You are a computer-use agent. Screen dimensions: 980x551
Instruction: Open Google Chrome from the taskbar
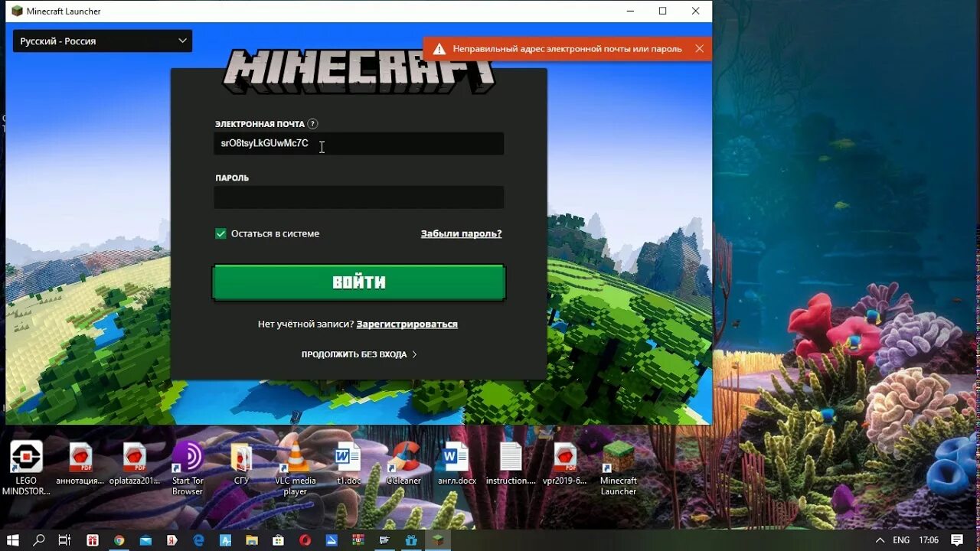(119, 540)
